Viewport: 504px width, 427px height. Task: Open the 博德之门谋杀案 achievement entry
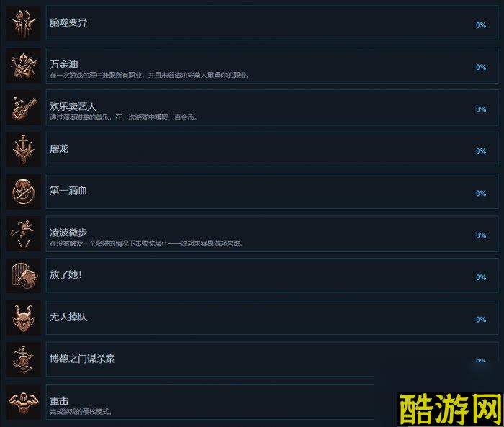coord(272,359)
